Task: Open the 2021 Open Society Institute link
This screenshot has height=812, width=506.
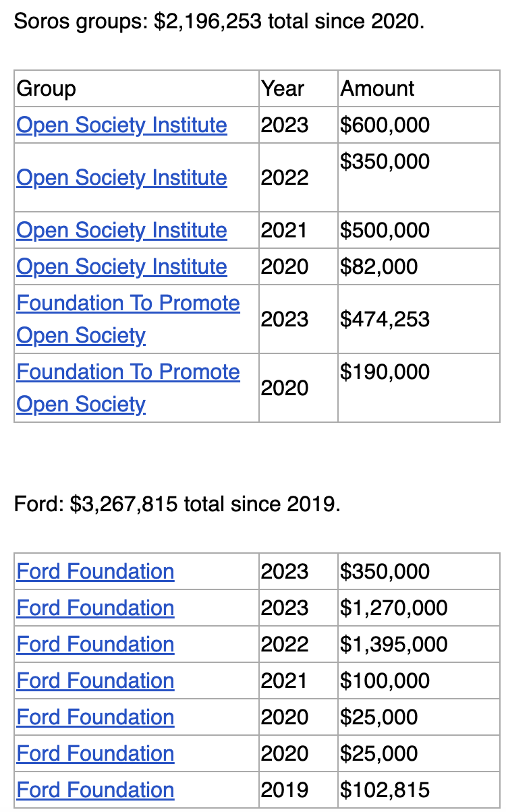Action: pos(121,230)
